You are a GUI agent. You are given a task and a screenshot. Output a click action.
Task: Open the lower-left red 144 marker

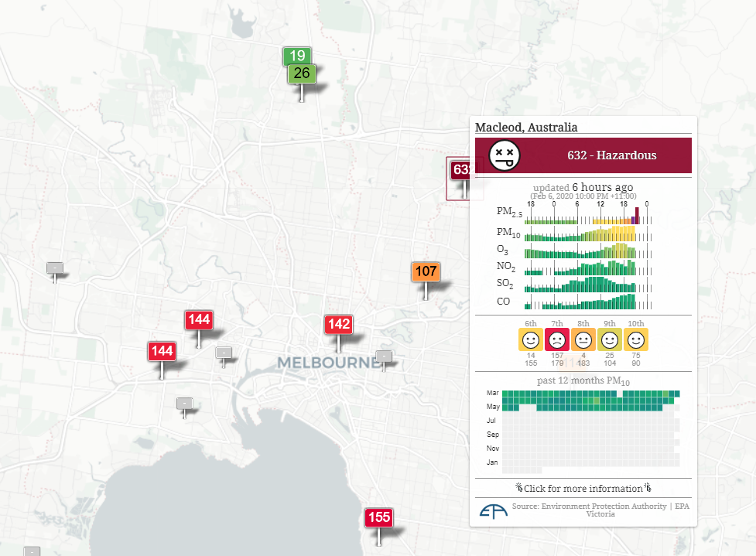click(162, 351)
